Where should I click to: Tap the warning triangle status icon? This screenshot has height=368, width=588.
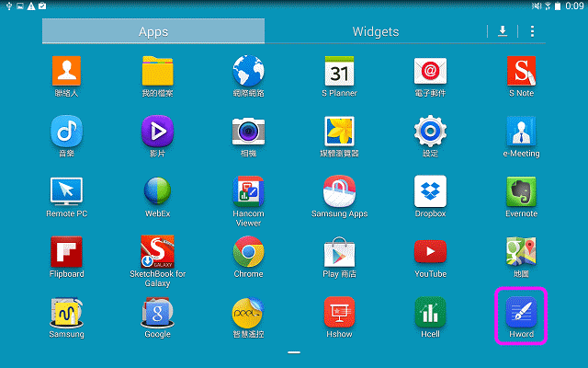click(31, 6)
